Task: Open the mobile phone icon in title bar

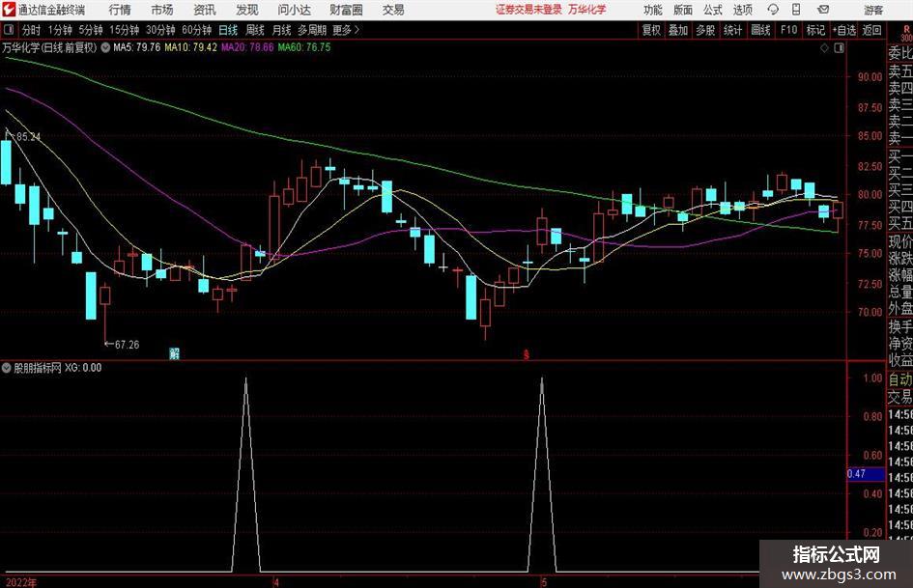Action: tap(796, 10)
